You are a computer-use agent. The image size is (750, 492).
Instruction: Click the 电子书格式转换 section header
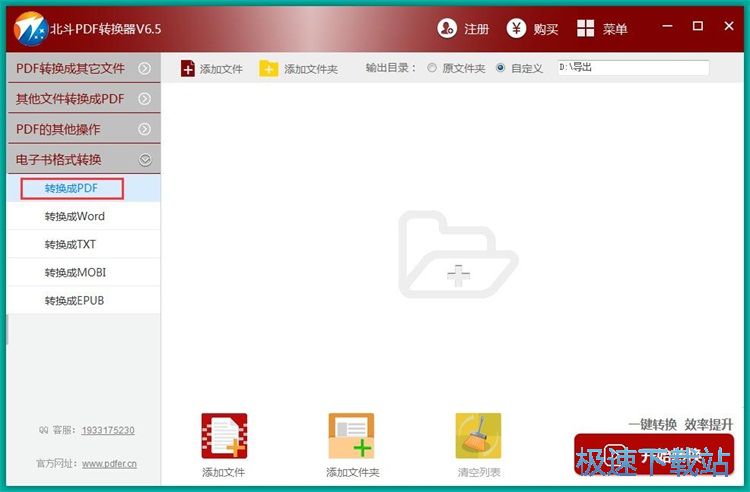pyautogui.click(x=84, y=160)
